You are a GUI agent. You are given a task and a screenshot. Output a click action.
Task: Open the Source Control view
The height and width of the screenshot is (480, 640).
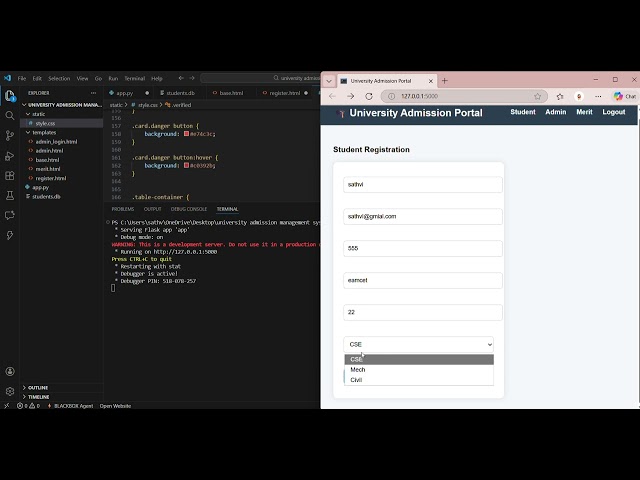pyautogui.click(x=10, y=135)
